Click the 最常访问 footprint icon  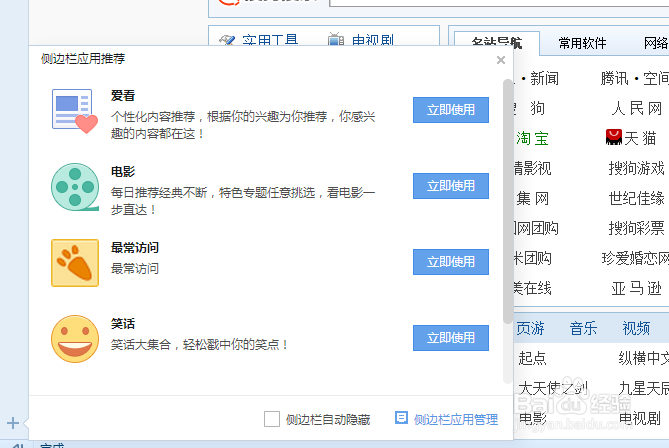pos(75,263)
